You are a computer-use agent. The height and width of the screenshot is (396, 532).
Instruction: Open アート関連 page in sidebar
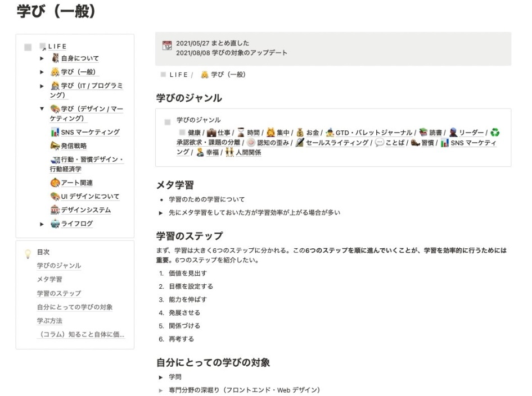pos(76,183)
